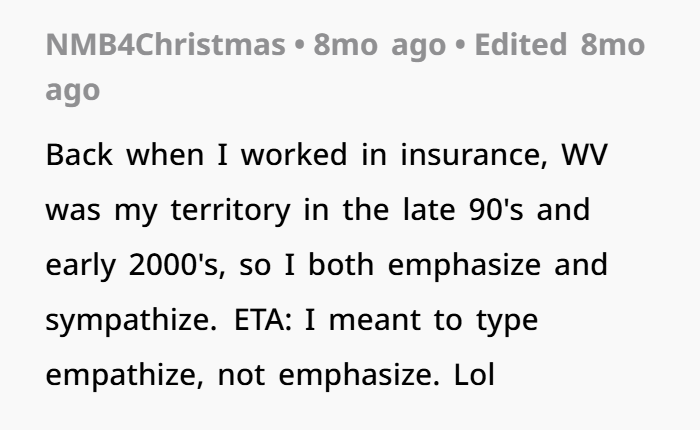The width and height of the screenshot is (700, 430).
Task: Click "2000's," in the comment text
Action: [x=177, y=265]
